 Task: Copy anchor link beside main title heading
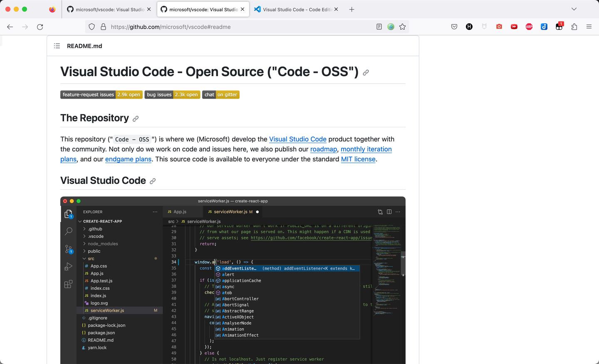coord(366,72)
